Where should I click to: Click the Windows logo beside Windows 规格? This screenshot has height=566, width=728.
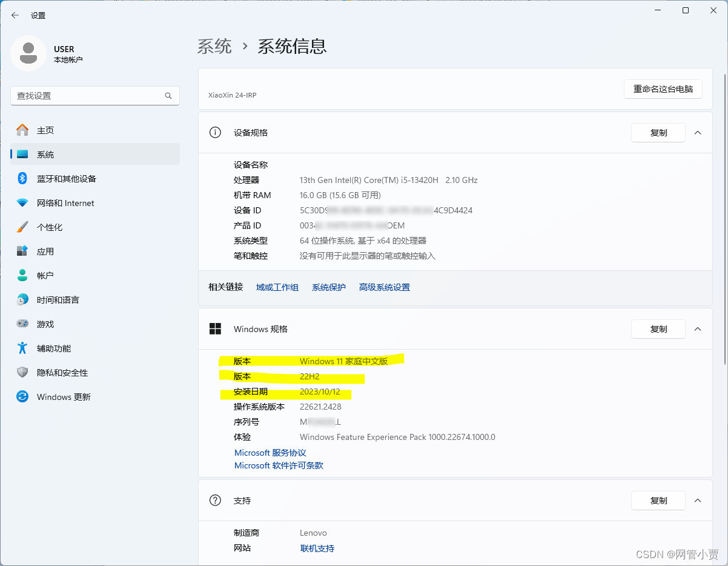215,329
